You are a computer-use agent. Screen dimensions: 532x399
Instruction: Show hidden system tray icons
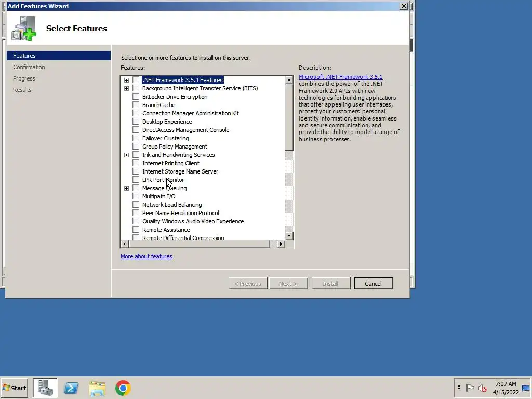pyautogui.click(x=459, y=388)
